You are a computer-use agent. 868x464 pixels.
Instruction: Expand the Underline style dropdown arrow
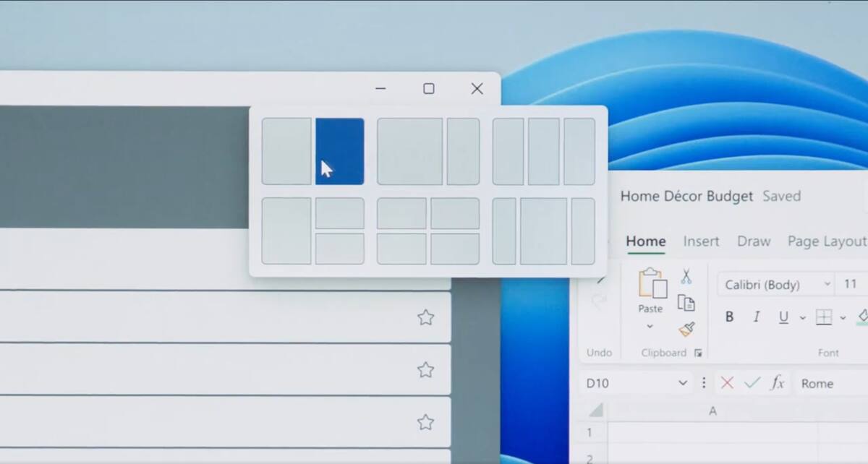click(802, 318)
